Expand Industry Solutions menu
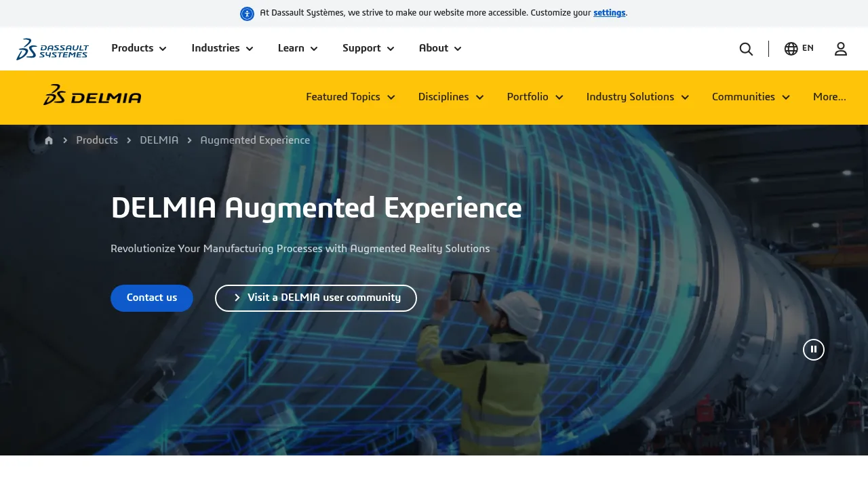This screenshot has height=488, width=868. tap(637, 97)
